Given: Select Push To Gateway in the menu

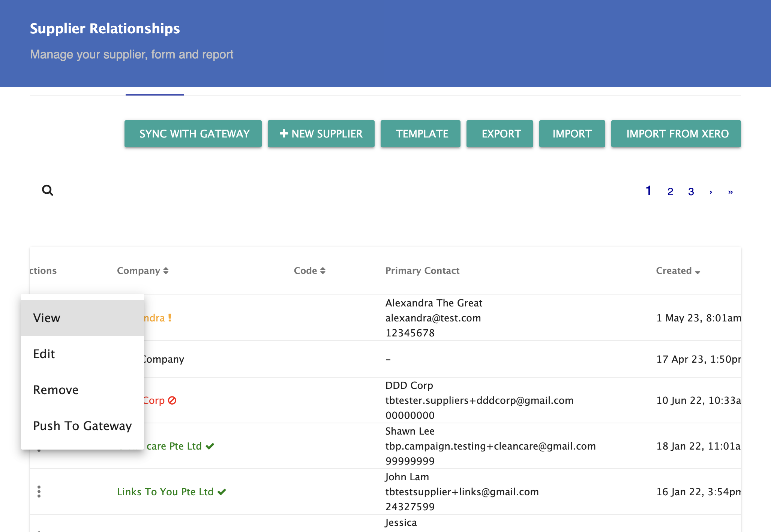Looking at the screenshot, I should (x=82, y=426).
